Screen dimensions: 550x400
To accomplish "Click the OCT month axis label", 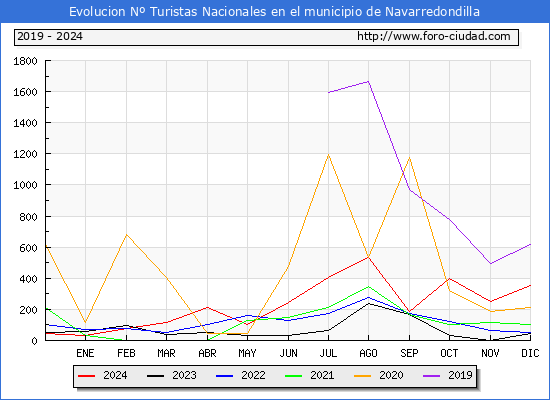I will click(x=449, y=353).
